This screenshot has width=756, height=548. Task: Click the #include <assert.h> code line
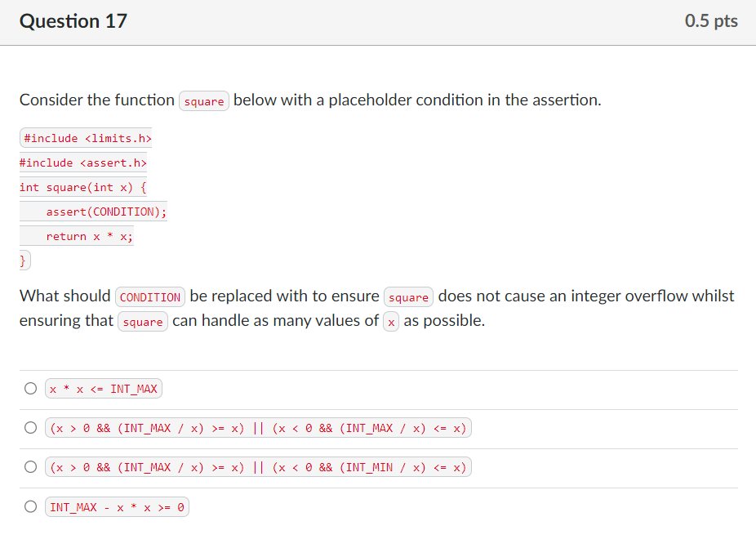coord(82,163)
